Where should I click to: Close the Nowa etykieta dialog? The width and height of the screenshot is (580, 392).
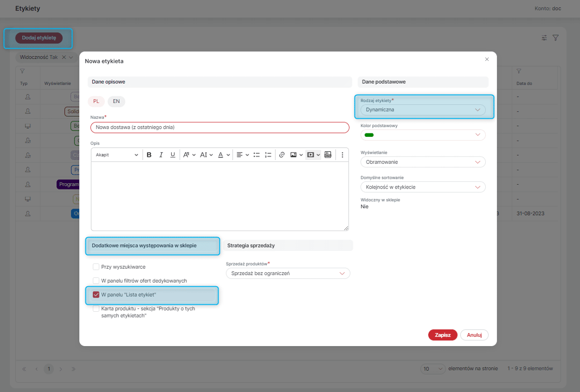point(487,59)
